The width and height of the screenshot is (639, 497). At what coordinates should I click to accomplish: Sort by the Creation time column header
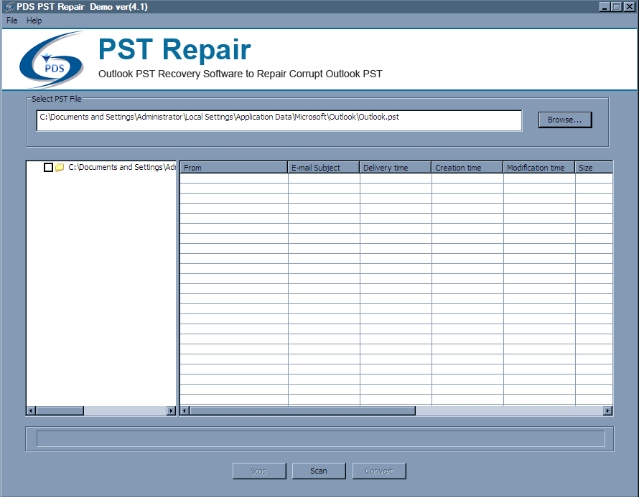pyautogui.click(x=467, y=167)
